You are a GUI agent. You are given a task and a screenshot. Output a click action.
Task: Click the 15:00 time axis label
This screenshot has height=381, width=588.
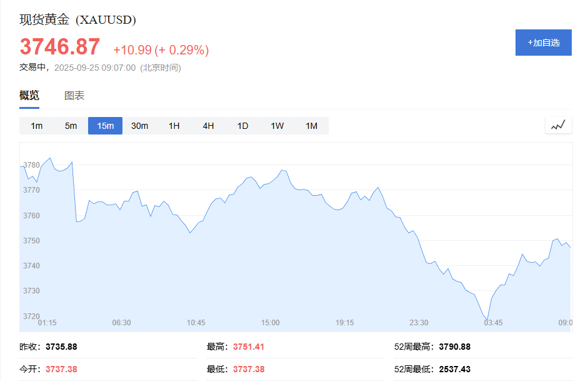(x=270, y=323)
